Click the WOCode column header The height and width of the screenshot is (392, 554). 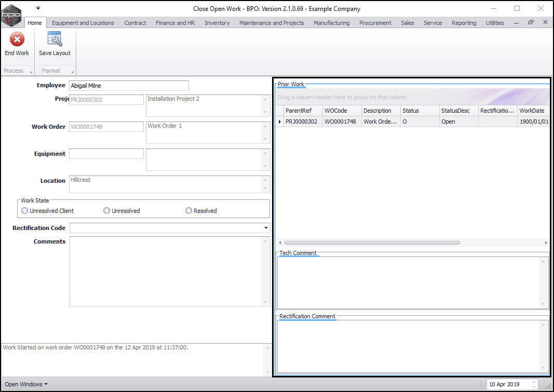coord(342,111)
